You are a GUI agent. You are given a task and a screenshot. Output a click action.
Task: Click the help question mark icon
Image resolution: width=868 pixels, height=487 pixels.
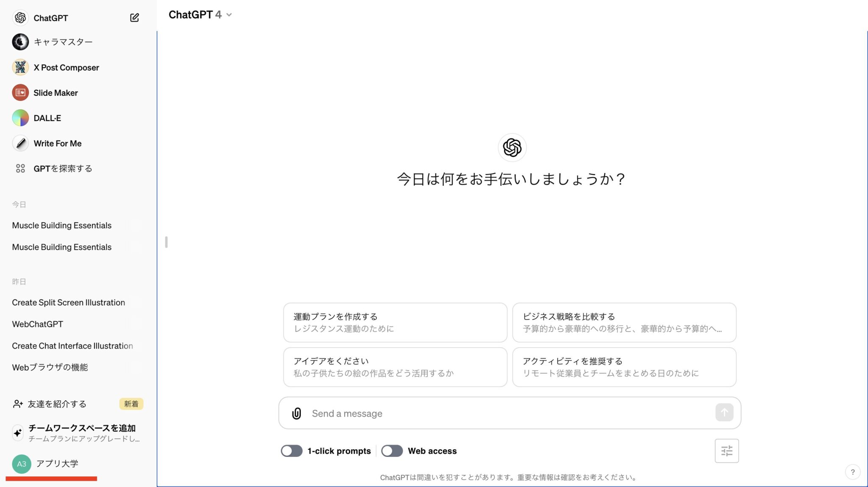coord(853,472)
